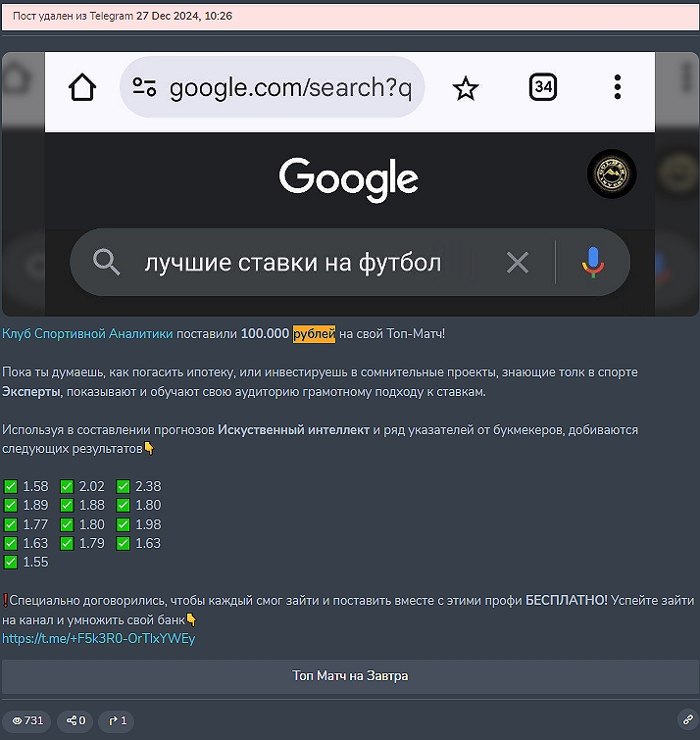
Task: Click the odds value 1.55
Action: pyautogui.click(x=35, y=562)
